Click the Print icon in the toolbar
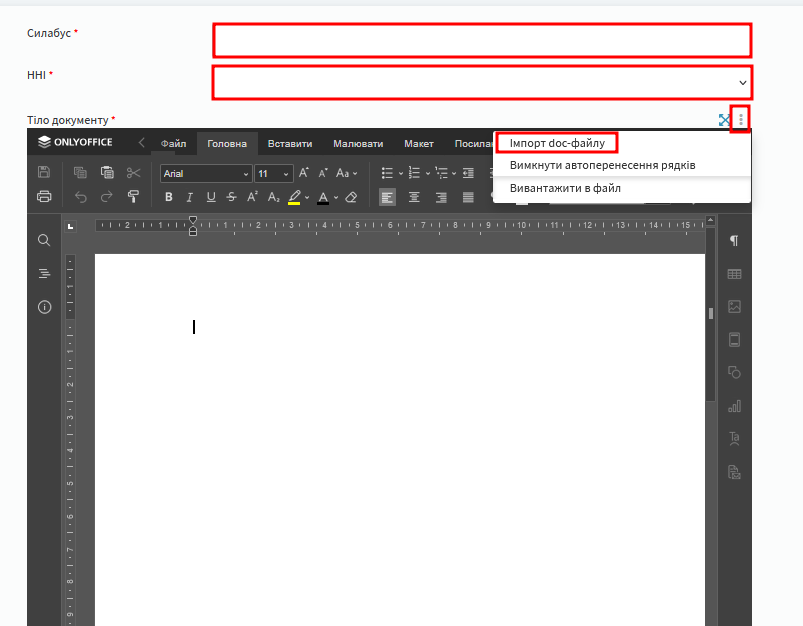The image size is (803, 626). click(x=44, y=197)
